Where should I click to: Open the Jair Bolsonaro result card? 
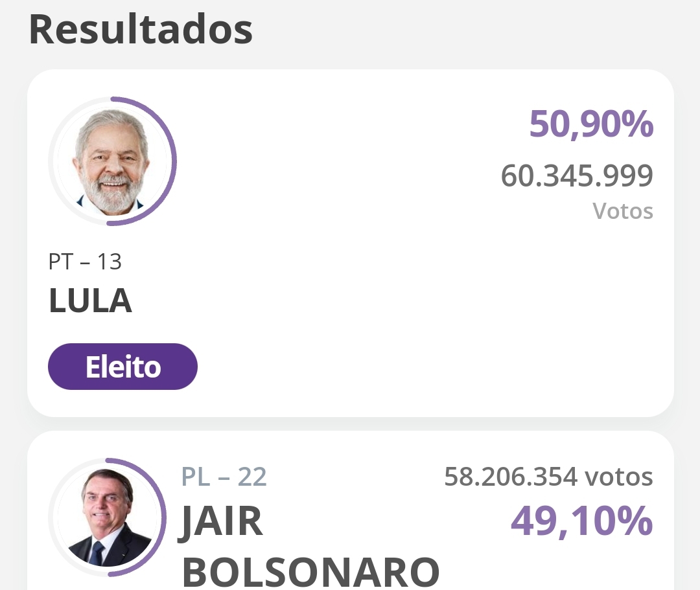351,510
